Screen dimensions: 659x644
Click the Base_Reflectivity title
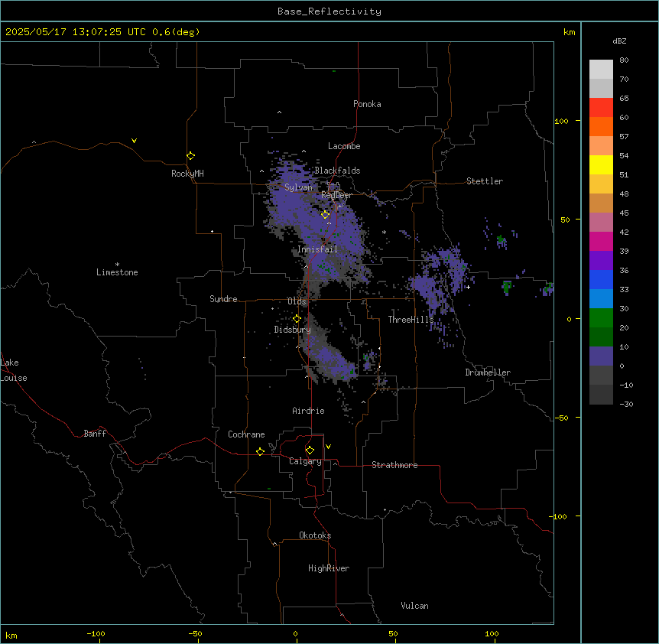tap(329, 11)
